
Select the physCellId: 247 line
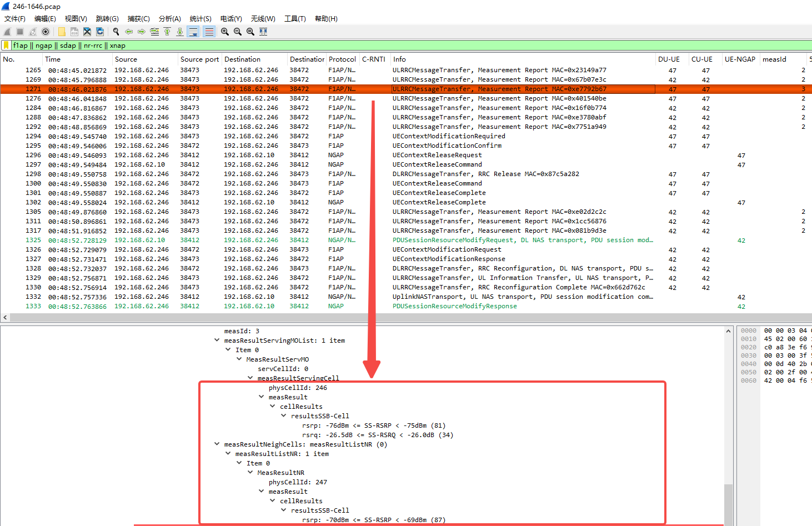click(x=298, y=482)
